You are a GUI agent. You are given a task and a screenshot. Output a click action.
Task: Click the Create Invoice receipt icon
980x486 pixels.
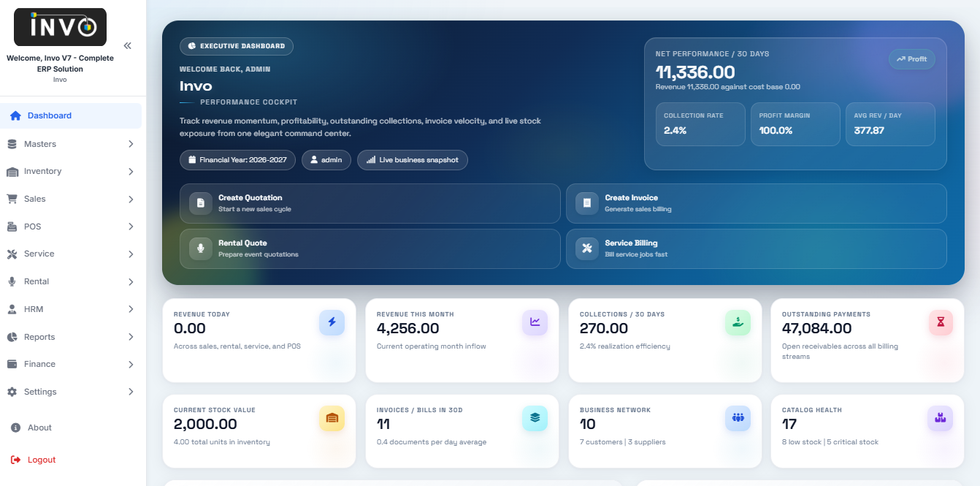[x=586, y=203]
